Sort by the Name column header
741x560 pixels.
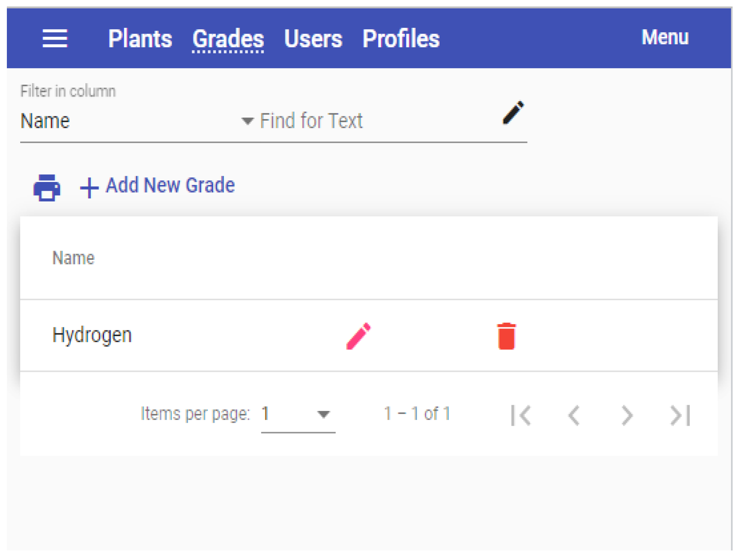(x=73, y=258)
